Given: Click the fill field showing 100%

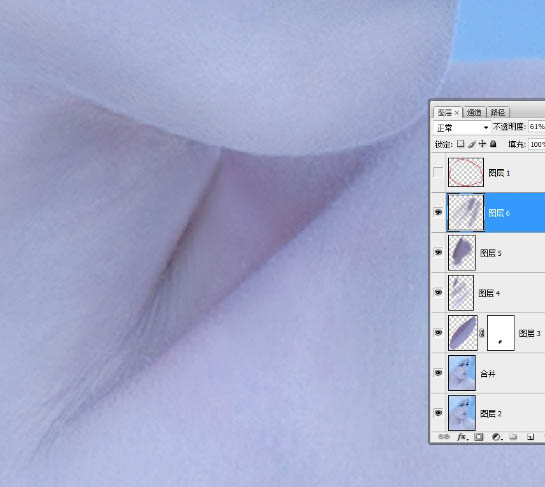Looking at the screenshot, I should [x=536, y=144].
